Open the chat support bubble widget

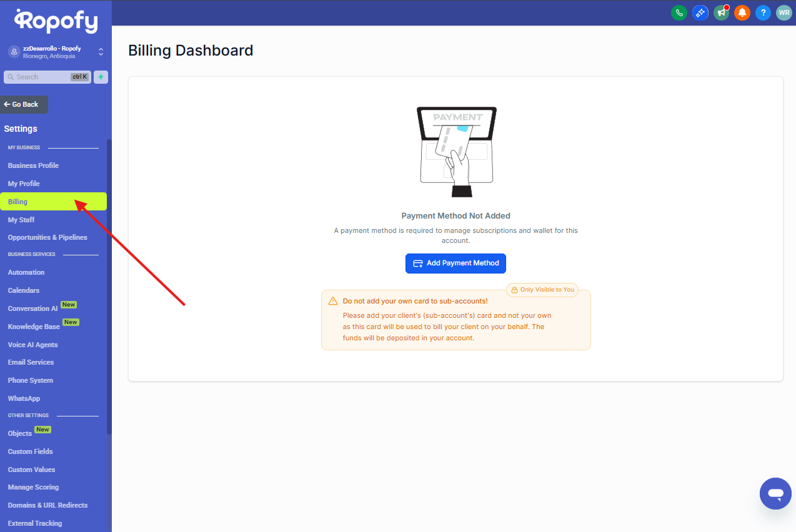[x=775, y=494]
